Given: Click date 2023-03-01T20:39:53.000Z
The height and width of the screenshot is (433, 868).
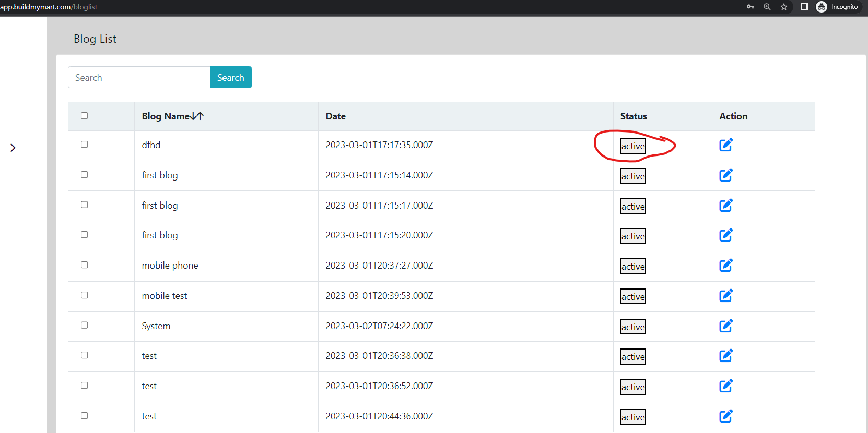Looking at the screenshot, I should point(379,296).
